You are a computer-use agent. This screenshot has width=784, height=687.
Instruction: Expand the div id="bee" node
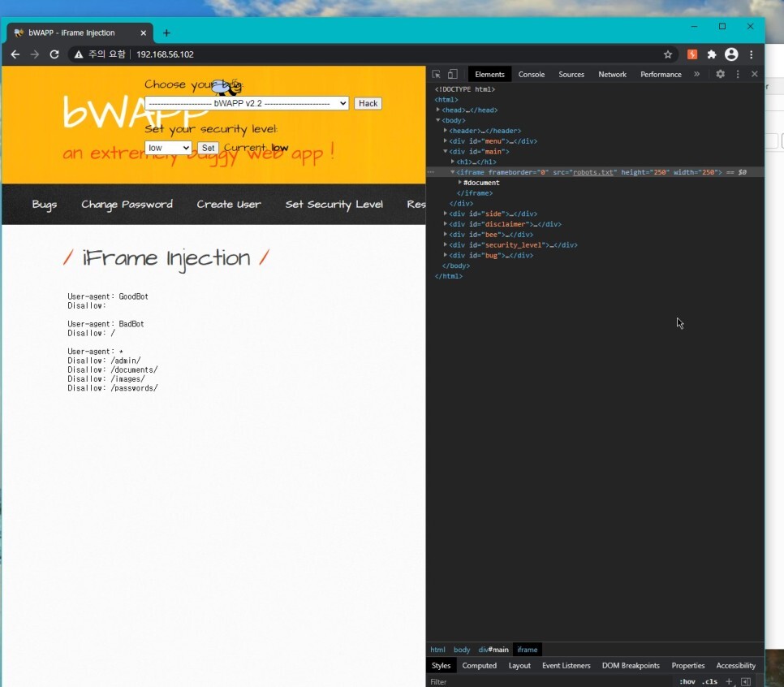coord(446,234)
